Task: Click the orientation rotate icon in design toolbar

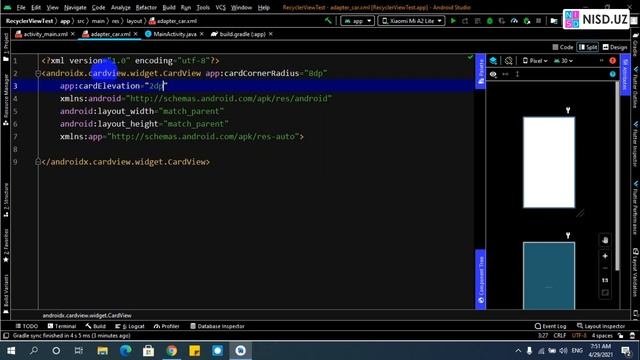Action: point(509,61)
